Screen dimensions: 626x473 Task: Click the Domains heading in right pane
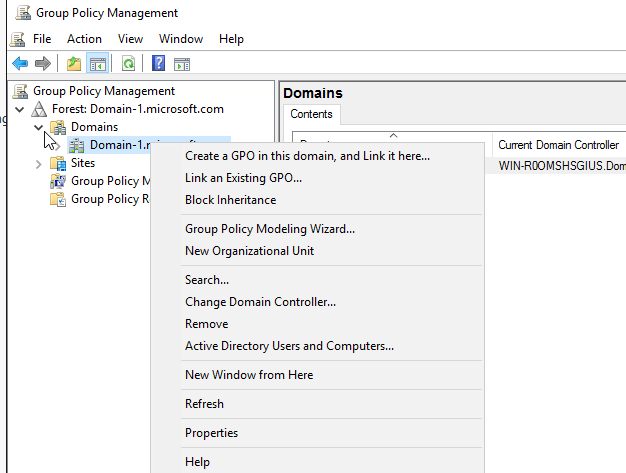(x=313, y=93)
